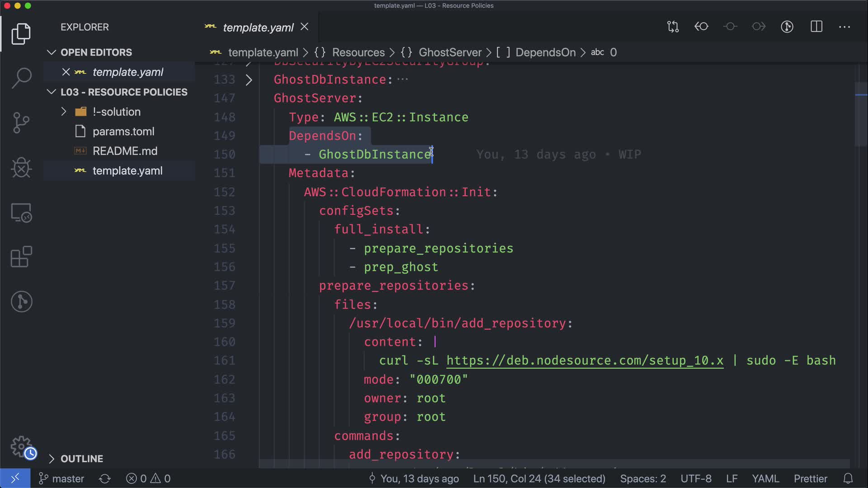Open the Source Control view
This screenshot has width=868, height=488.
[21, 122]
